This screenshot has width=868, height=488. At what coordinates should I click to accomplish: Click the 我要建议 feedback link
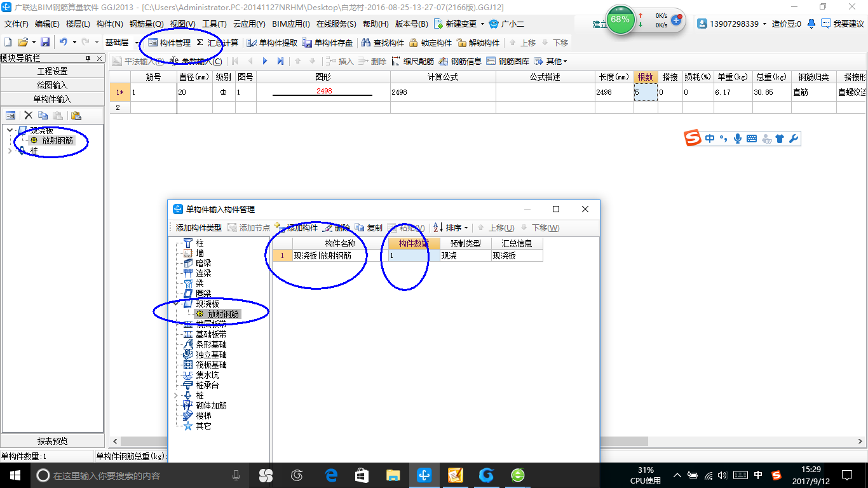(843, 24)
